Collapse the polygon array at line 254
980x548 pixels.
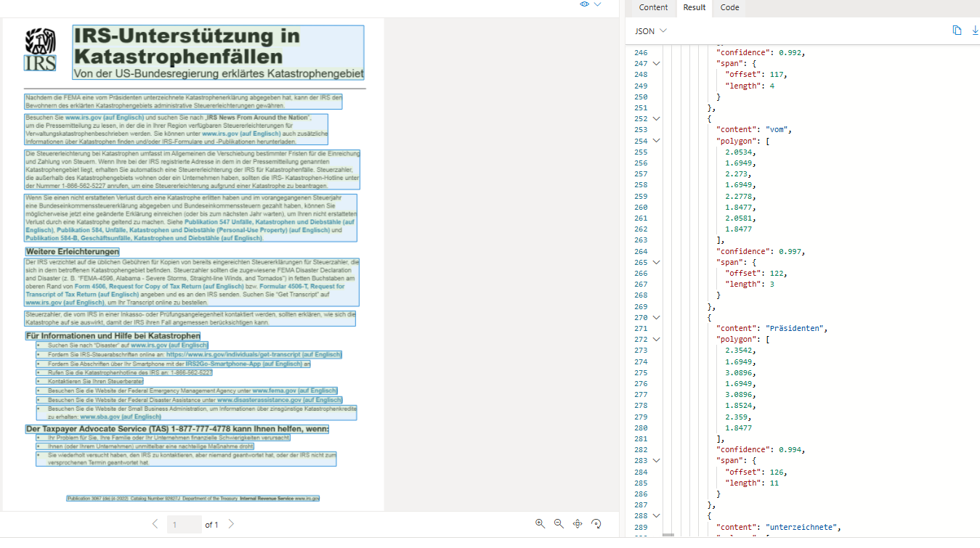point(657,141)
